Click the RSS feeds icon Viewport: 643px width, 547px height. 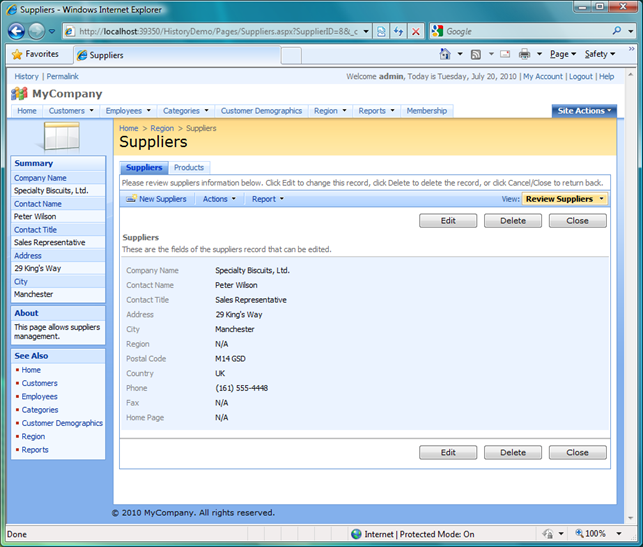tap(476, 54)
